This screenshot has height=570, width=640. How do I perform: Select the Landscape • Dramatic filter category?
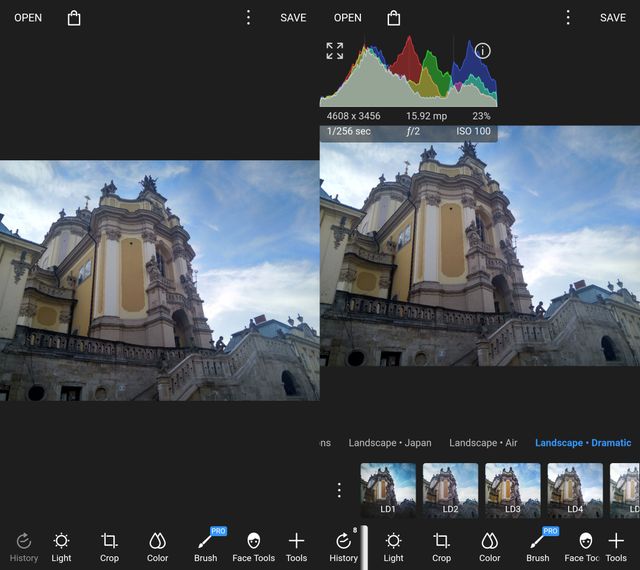coord(583,443)
